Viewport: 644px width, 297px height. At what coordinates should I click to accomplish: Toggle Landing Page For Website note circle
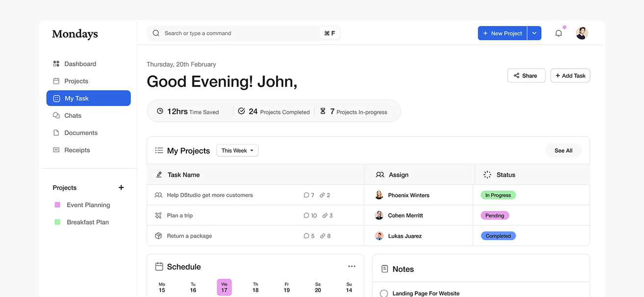tap(384, 294)
